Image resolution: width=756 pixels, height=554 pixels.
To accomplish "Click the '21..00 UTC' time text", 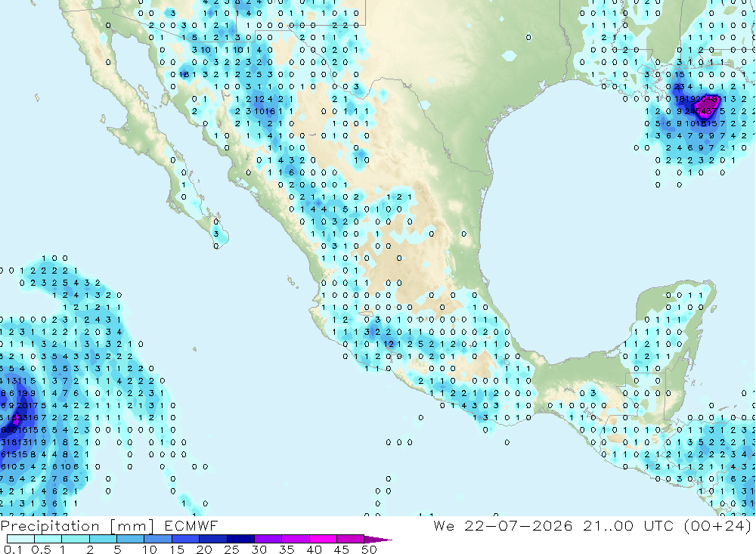I will coord(627,525).
